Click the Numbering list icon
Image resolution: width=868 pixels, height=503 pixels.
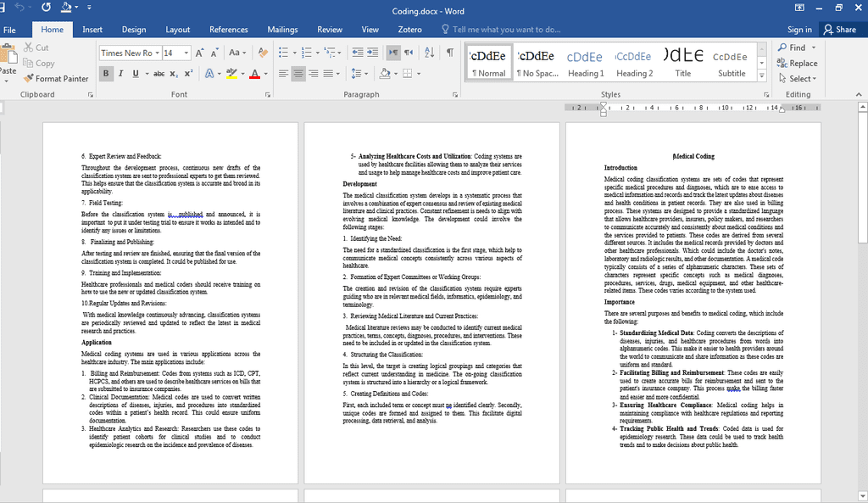tap(307, 53)
